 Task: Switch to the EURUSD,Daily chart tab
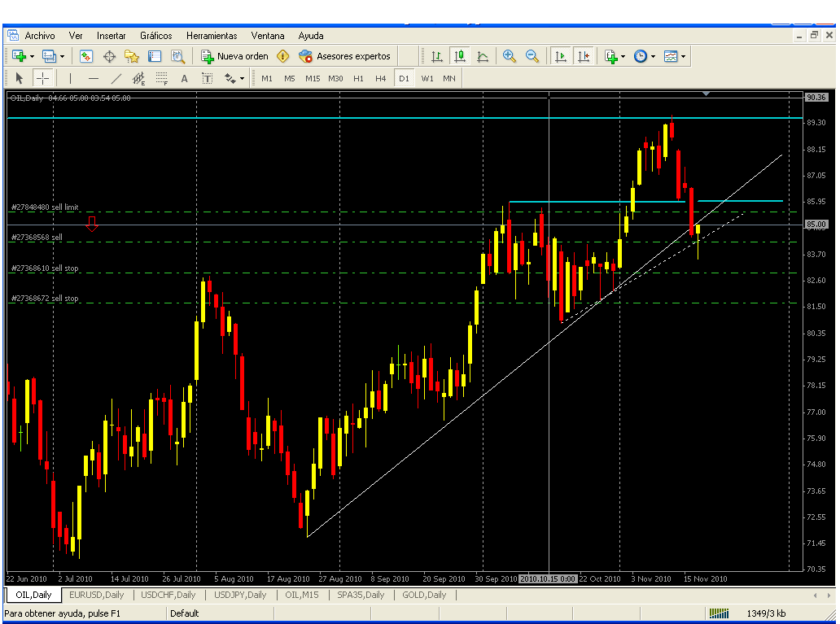click(96, 595)
